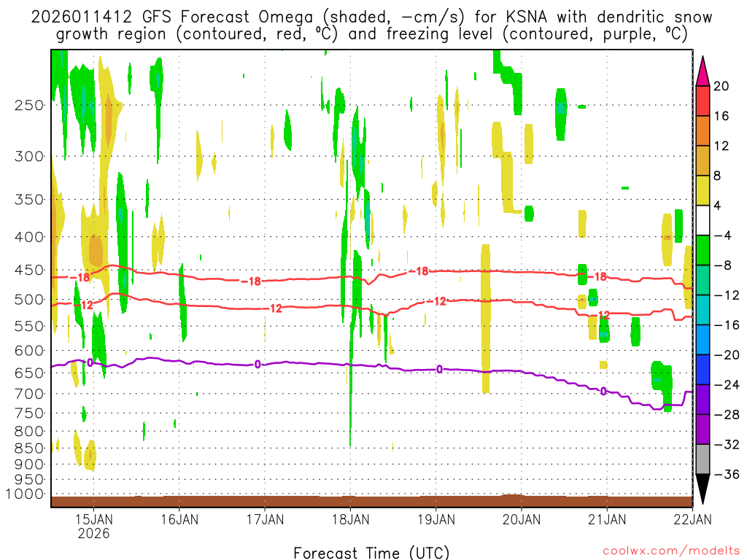
Task: Click the red color bar segment between 16 and 20
Action: 703,101
